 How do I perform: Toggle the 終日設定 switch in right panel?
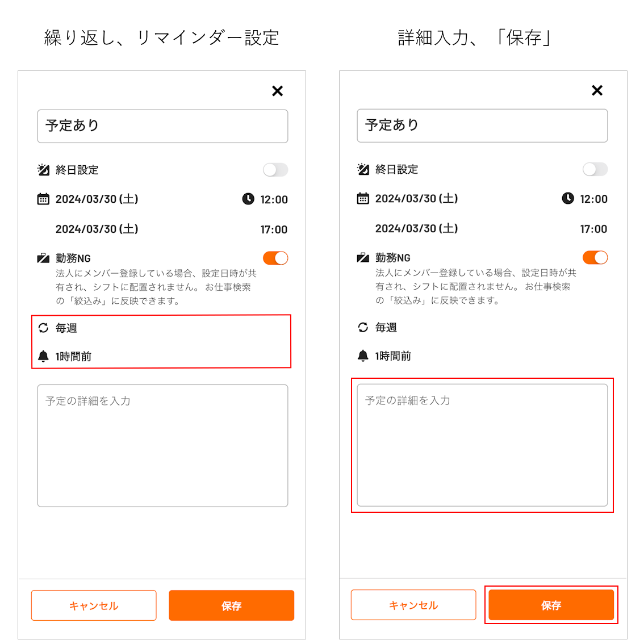click(x=595, y=169)
